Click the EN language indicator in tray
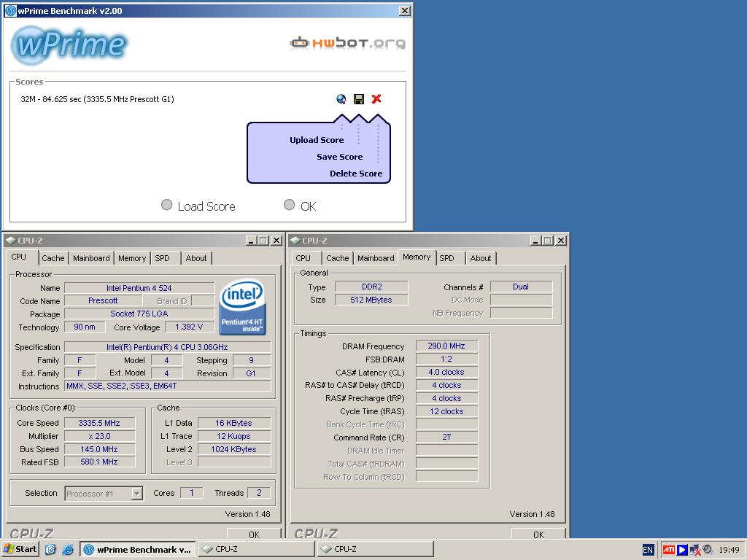The width and height of the screenshot is (747, 560). click(x=648, y=550)
